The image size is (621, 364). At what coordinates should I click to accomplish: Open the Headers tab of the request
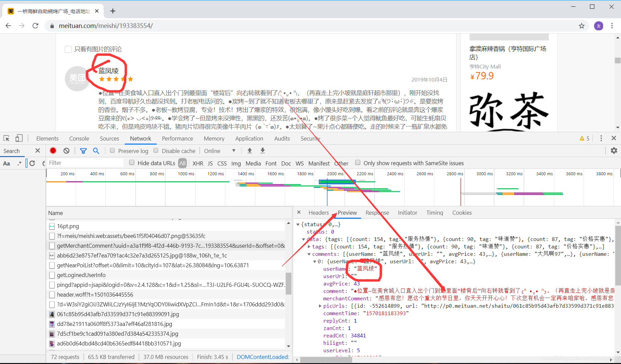point(318,213)
